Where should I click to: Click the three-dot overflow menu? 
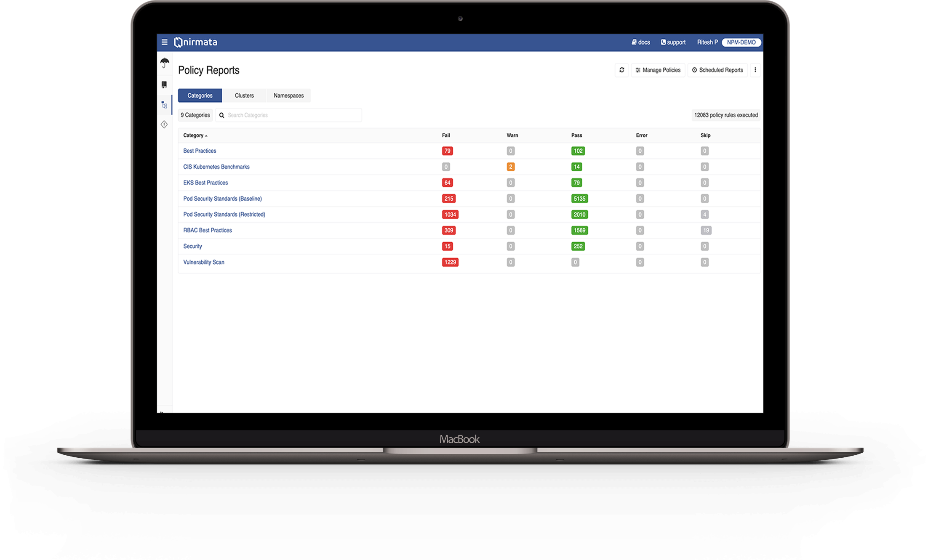pyautogui.click(x=755, y=69)
